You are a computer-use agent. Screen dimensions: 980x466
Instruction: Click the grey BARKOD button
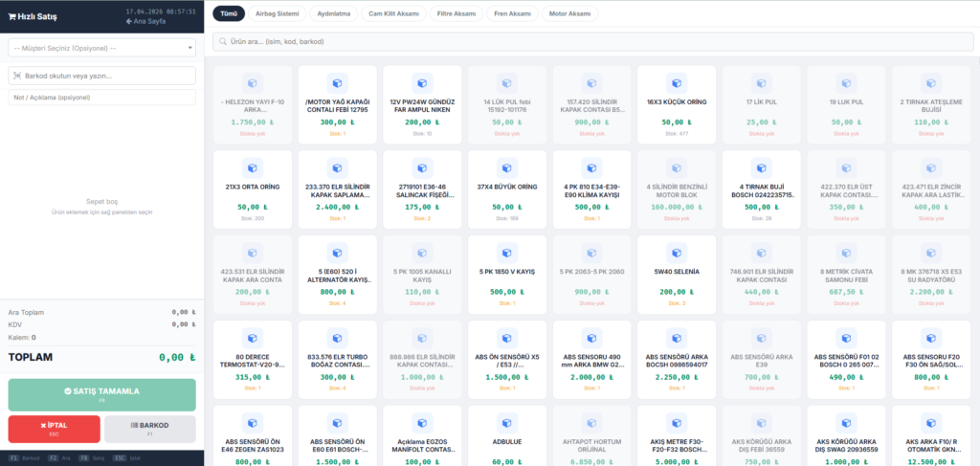click(149, 429)
